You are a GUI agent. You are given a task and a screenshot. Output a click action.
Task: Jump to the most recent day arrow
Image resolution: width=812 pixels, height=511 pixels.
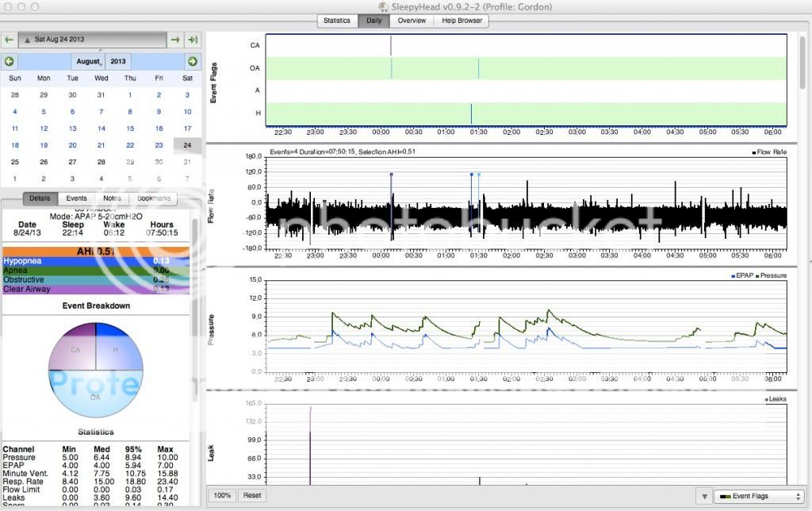pos(193,39)
